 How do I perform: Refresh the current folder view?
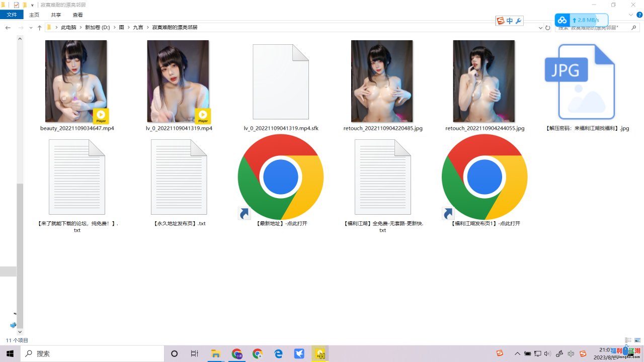pos(548,28)
